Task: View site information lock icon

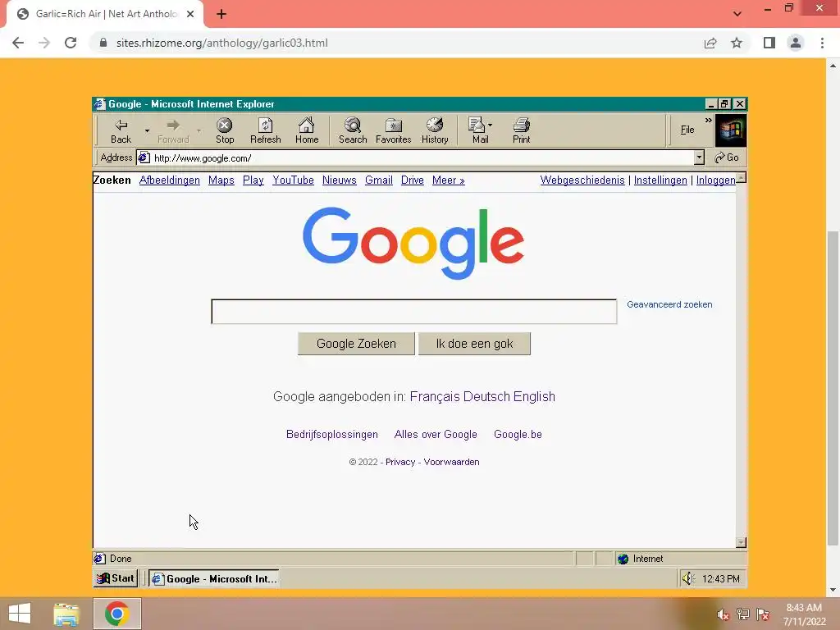Action: [103, 43]
